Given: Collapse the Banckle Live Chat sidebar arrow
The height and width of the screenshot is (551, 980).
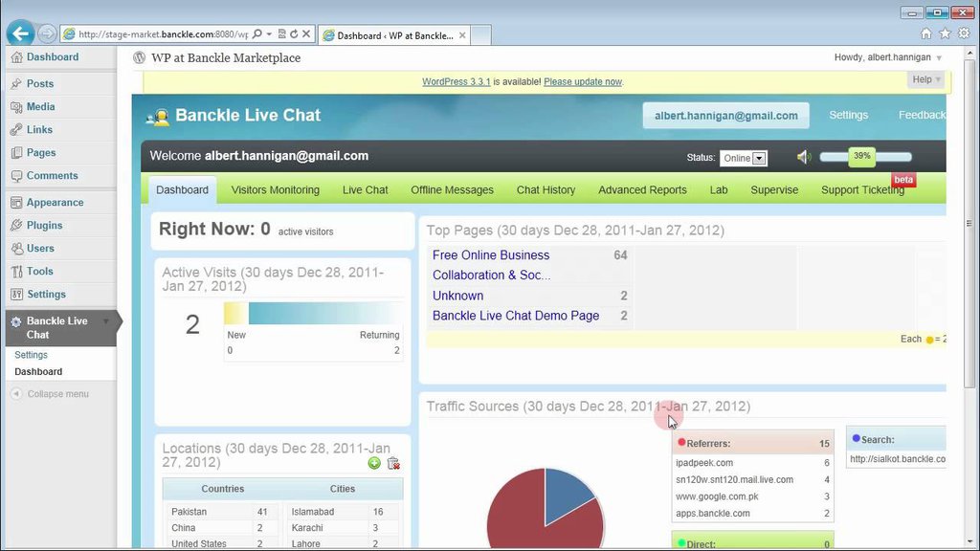Looking at the screenshot, I should [x=106, y=321].
